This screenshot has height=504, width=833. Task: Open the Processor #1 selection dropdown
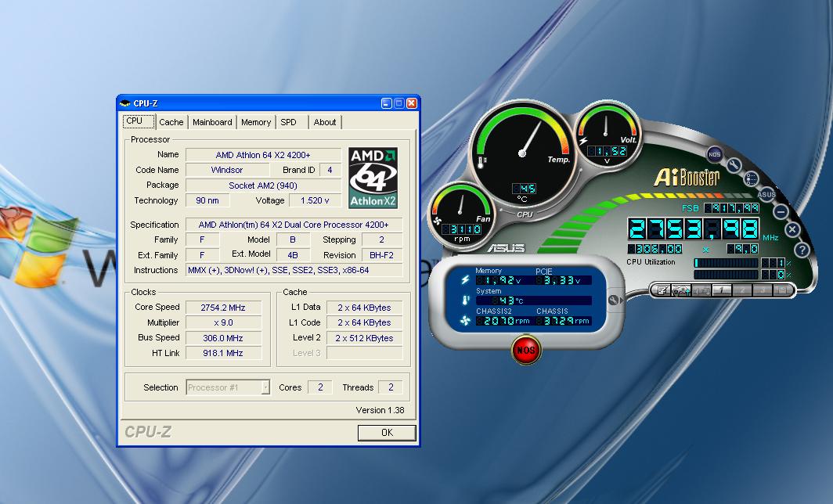228,387
